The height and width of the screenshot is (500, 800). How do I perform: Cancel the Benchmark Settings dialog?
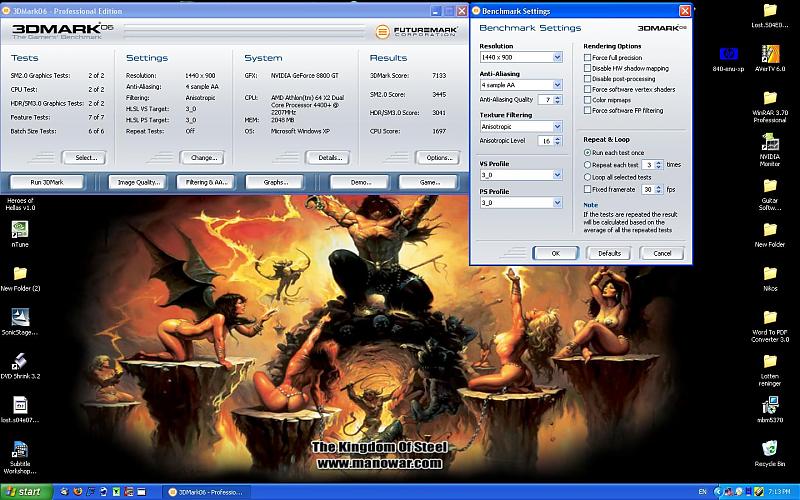point(662,253)
